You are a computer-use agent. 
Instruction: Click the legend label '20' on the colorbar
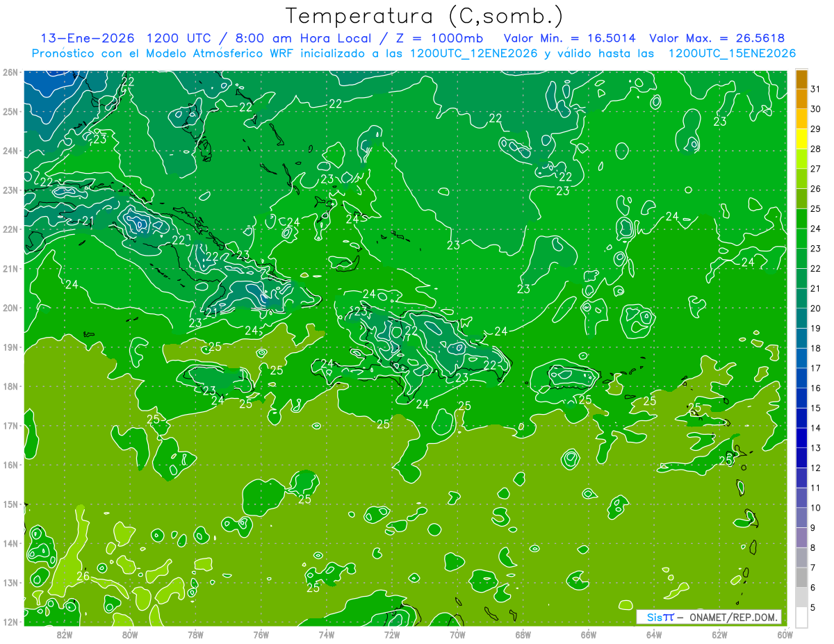(x=816, y=308)
